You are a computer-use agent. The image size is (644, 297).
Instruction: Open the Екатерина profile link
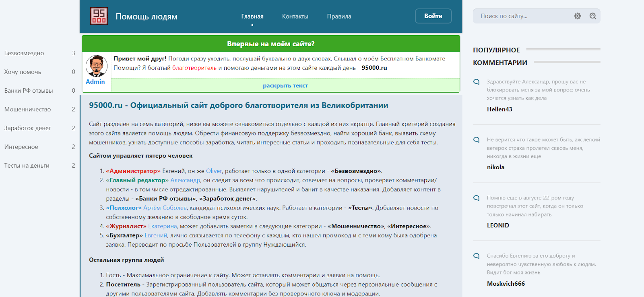point(163,226)
